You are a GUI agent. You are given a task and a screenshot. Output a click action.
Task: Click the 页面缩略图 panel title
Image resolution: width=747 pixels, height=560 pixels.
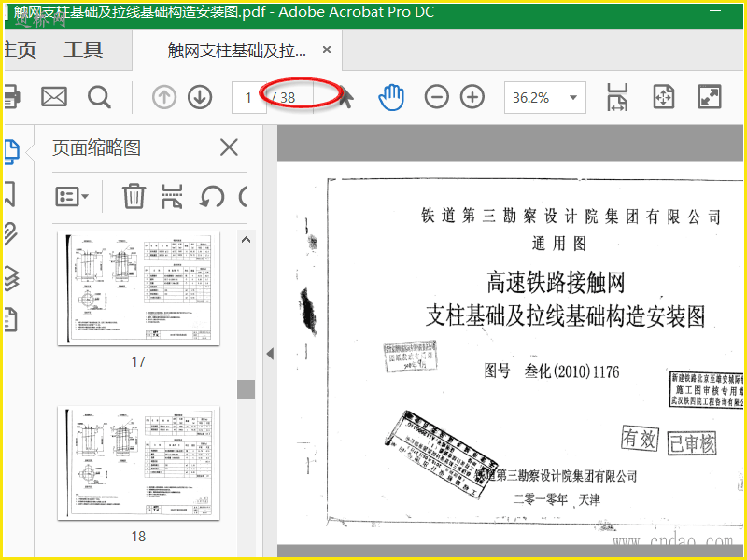point(97,147)
